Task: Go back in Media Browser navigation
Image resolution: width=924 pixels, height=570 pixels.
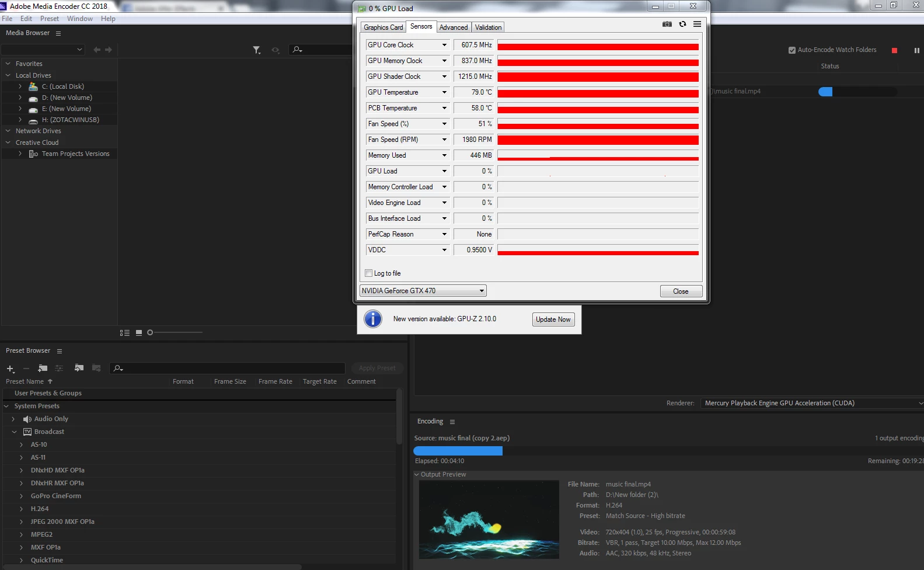Action: pos(97,50)
